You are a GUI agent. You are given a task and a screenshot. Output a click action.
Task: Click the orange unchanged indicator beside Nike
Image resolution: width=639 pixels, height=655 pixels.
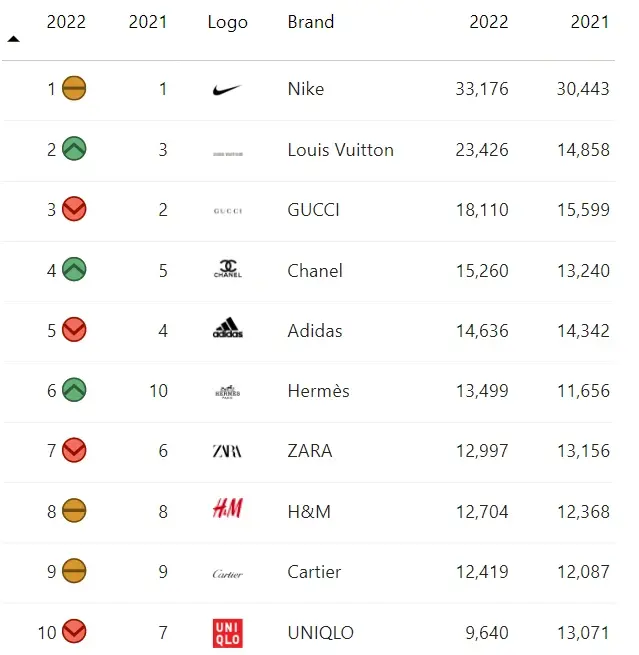(x=74, y=88)
